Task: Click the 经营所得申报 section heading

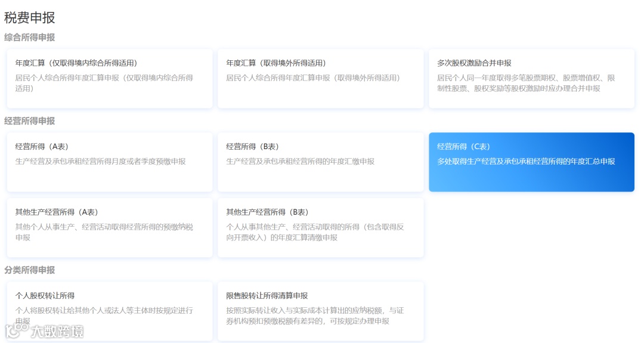Action: [x=30, y=120]
